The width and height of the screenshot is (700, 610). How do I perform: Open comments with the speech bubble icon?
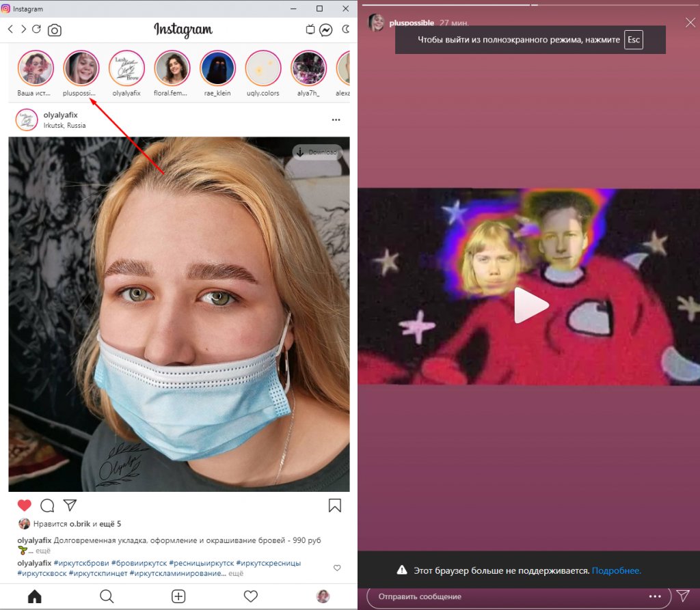click(x=47, y=505)
